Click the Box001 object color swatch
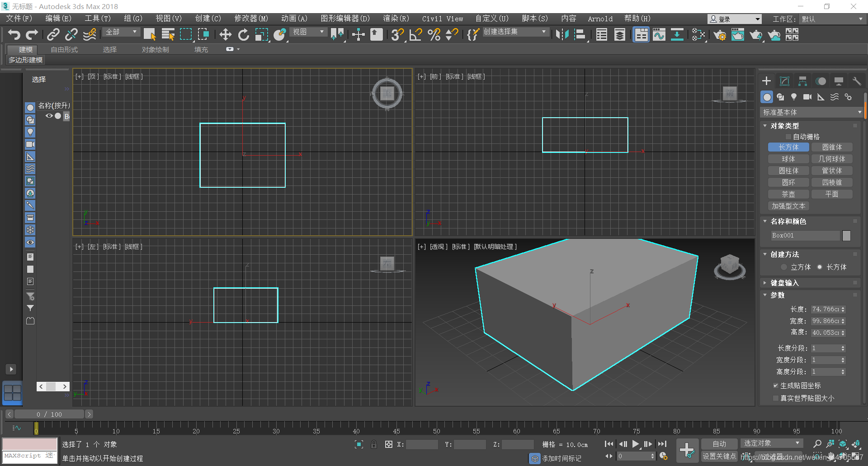Screen dimensions: 868x466 tap(846, 236)
